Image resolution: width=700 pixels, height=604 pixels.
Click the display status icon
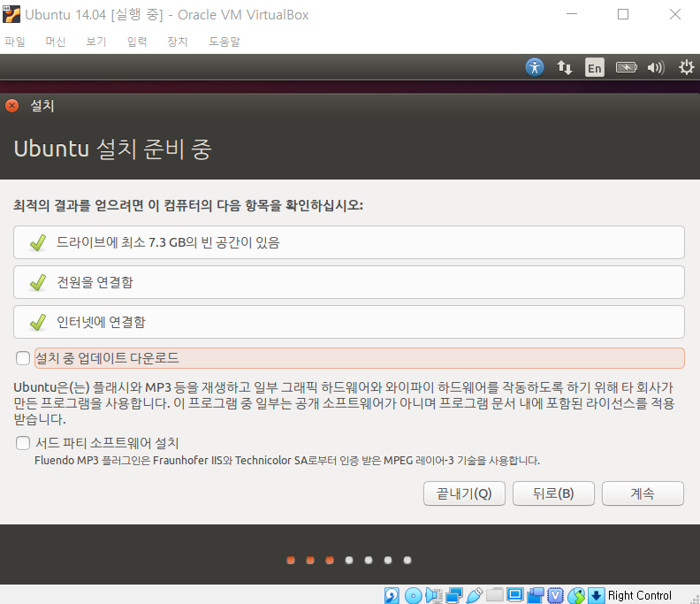(x=514, y=594)
